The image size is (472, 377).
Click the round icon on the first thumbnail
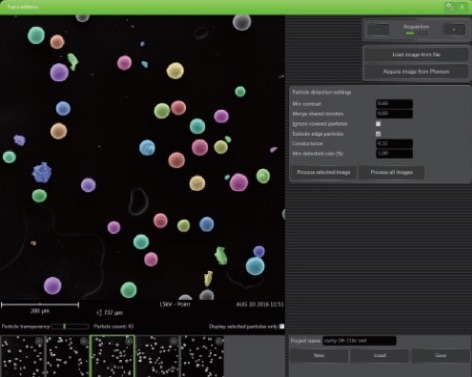coord(39,341)
